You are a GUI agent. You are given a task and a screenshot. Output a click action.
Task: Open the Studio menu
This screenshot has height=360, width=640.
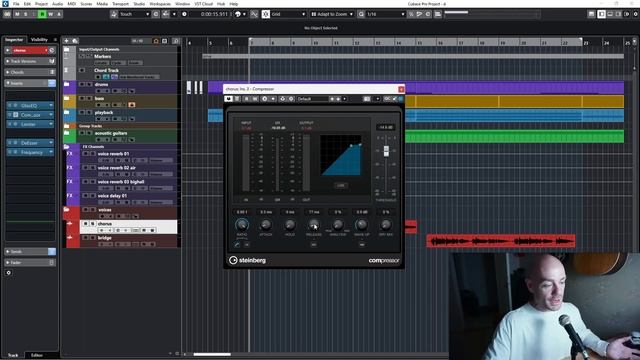tap(139, 4)
